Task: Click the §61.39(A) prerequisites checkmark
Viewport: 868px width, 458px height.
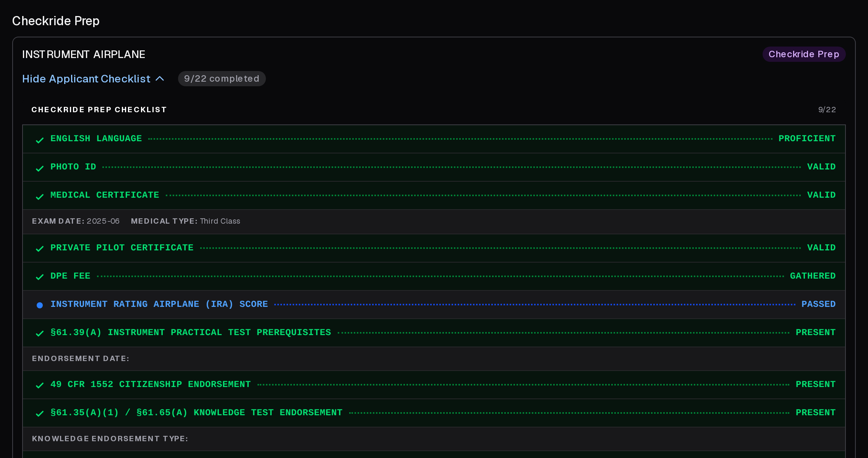Action: [x=40, y=333]
